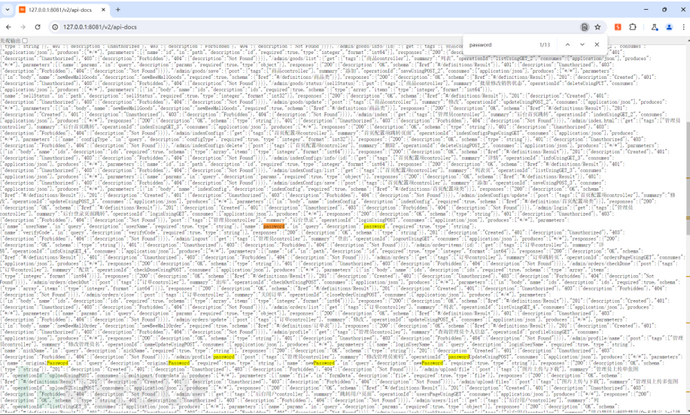Open the user profile avatar

pos(669,27)
